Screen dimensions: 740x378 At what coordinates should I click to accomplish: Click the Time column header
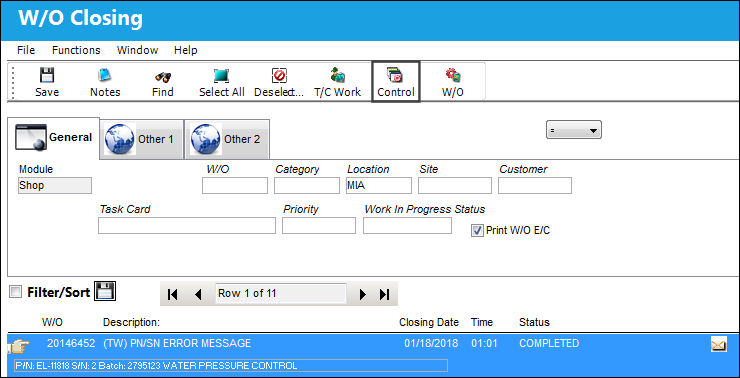tap(482, 322)
